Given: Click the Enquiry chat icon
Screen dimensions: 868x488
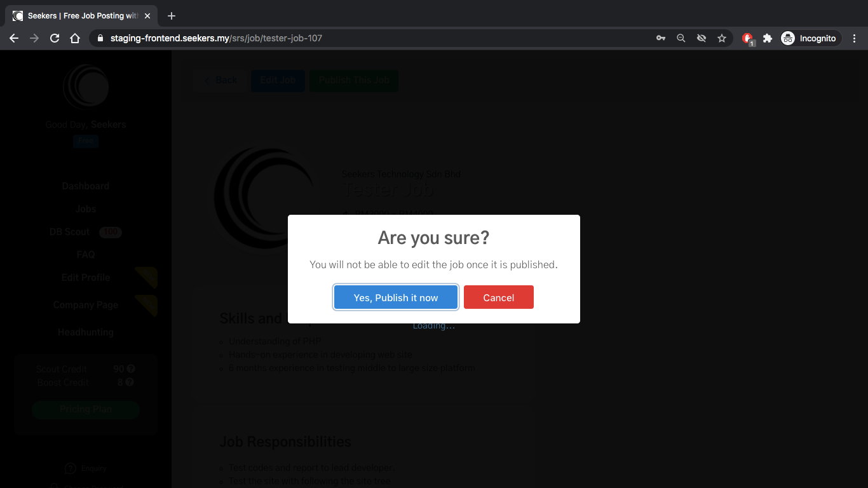Looking at the screenshot, I should [71, 468].
